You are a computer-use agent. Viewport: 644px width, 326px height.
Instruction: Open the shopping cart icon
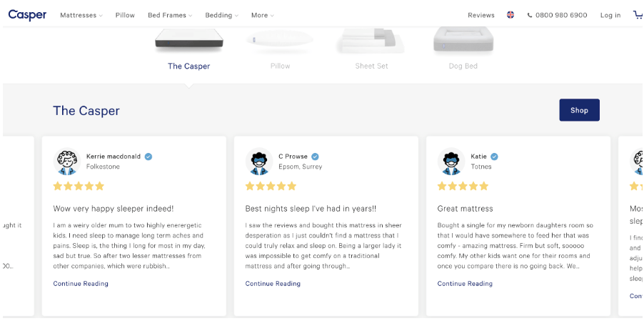pyautogui.click(x=638, y=15)
